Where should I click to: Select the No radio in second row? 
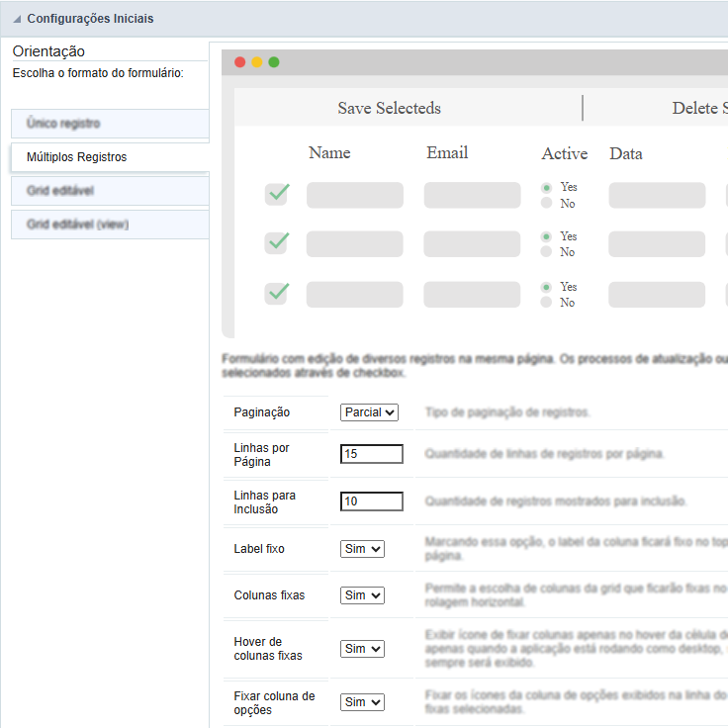click(x=546, y=253)
